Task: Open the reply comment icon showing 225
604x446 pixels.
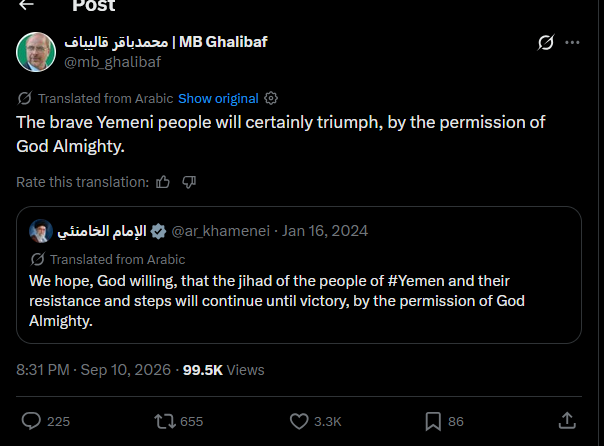Action: pos(31,421)
